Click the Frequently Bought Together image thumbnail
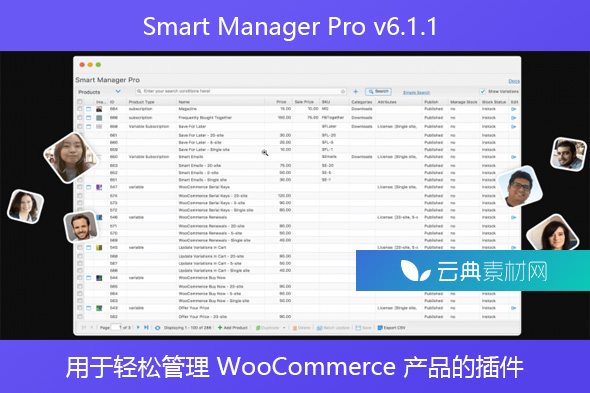Viewport: 590px width, 393px height. click(x=99, y=118)
